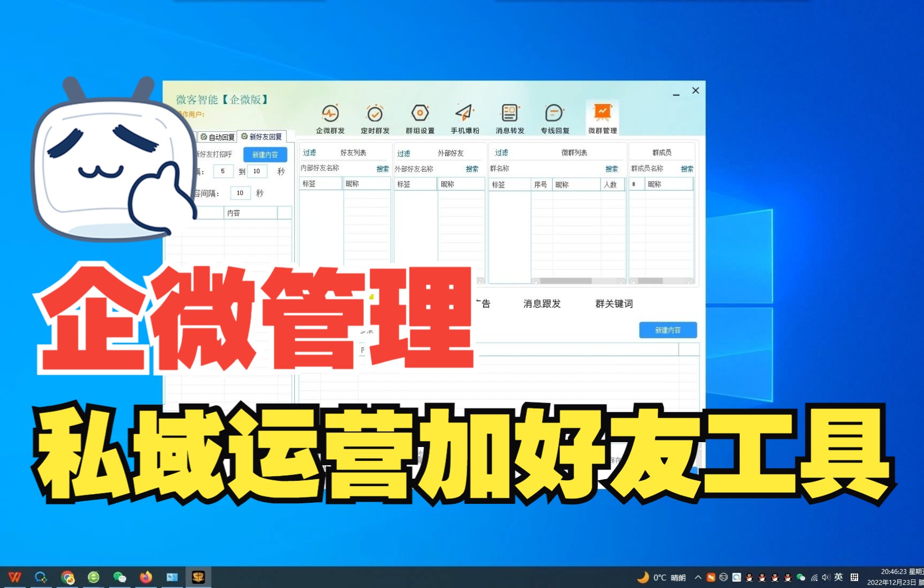924x588 pixels.
Task: Open Chrome from the taskbar
Action: (x=67, y=577)
